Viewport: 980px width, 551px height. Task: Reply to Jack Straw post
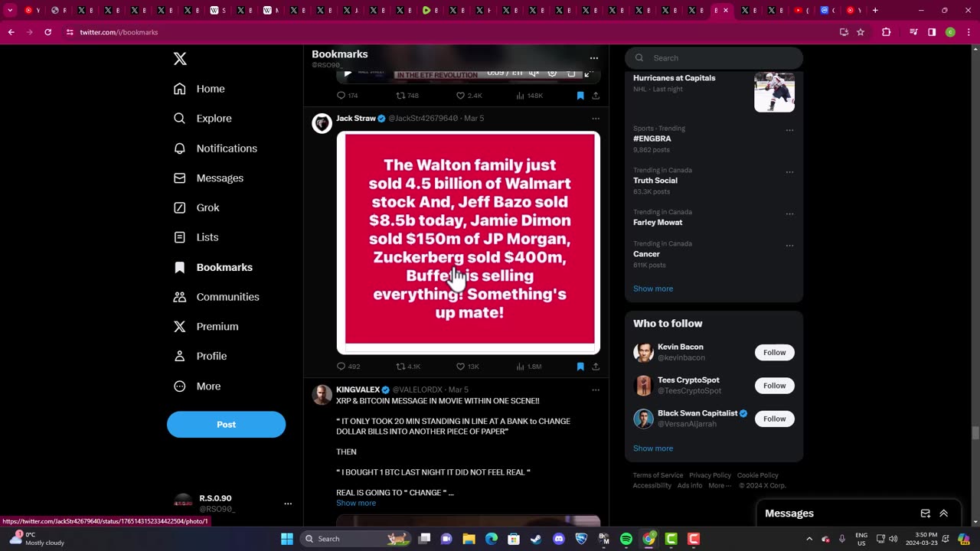coord(341,367)
